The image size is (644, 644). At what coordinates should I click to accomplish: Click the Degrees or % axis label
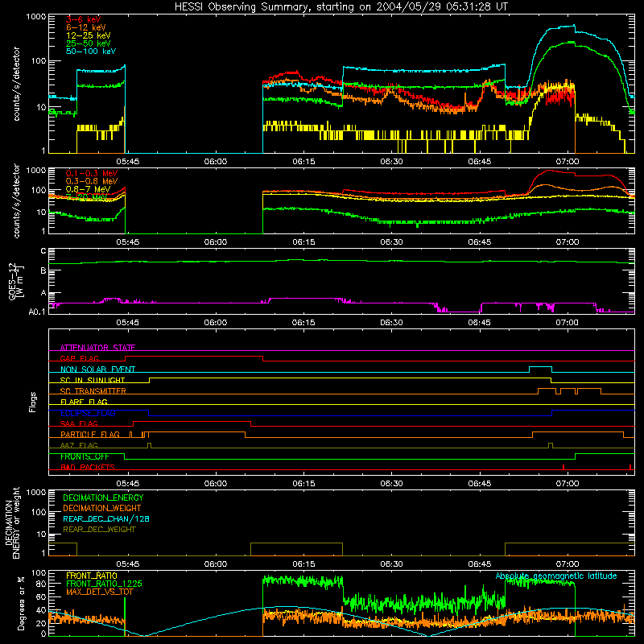tap(21, 603)
